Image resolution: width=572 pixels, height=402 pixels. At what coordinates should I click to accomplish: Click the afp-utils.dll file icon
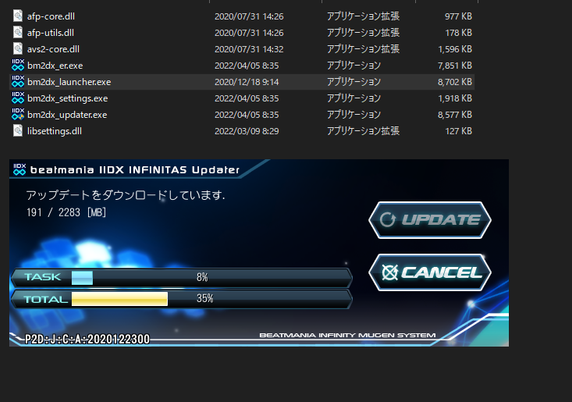coord(18,32)
